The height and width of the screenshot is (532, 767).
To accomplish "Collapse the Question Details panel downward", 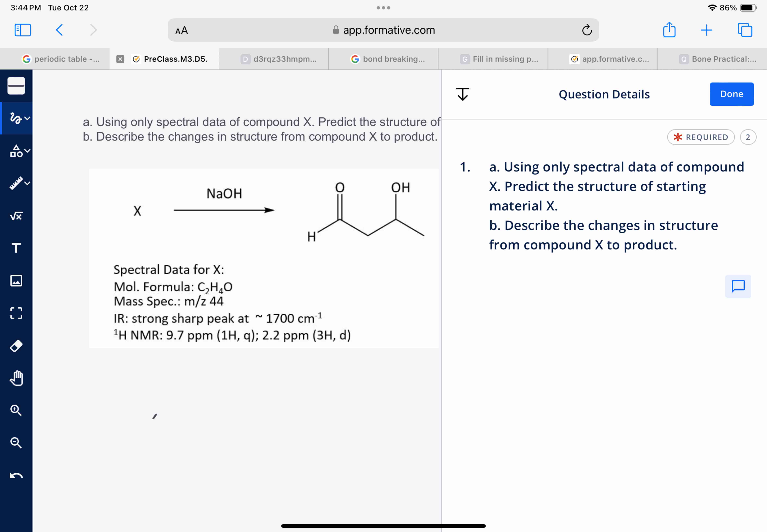I will click(x=463, y=94).
